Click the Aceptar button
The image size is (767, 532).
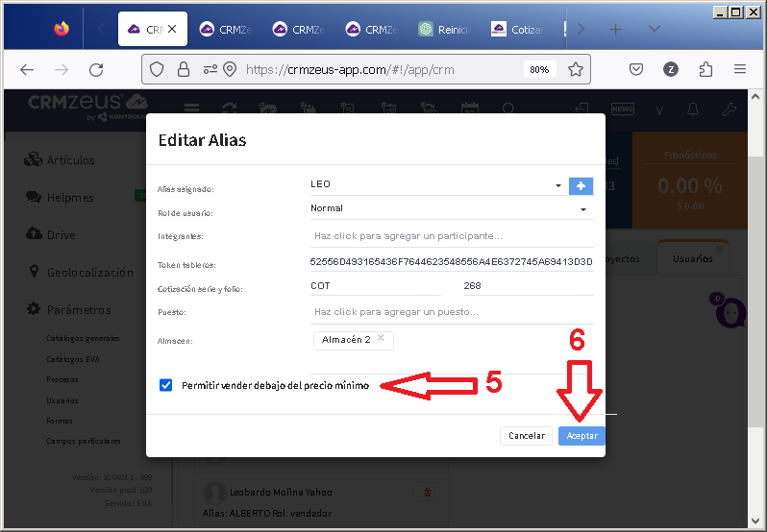click(x=581, y=436)
